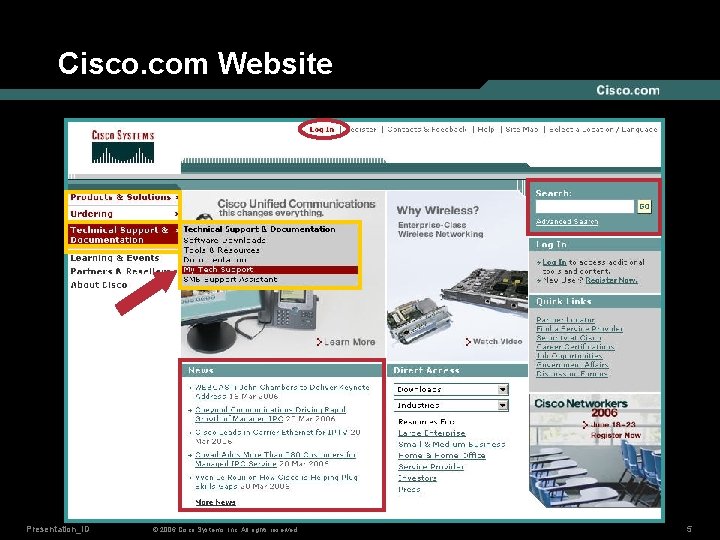Image resolution: width=720 pixels, height=540 pixels.
Task: Expand the Ordering submenu arrow
Action: click(x=176, y=214)
